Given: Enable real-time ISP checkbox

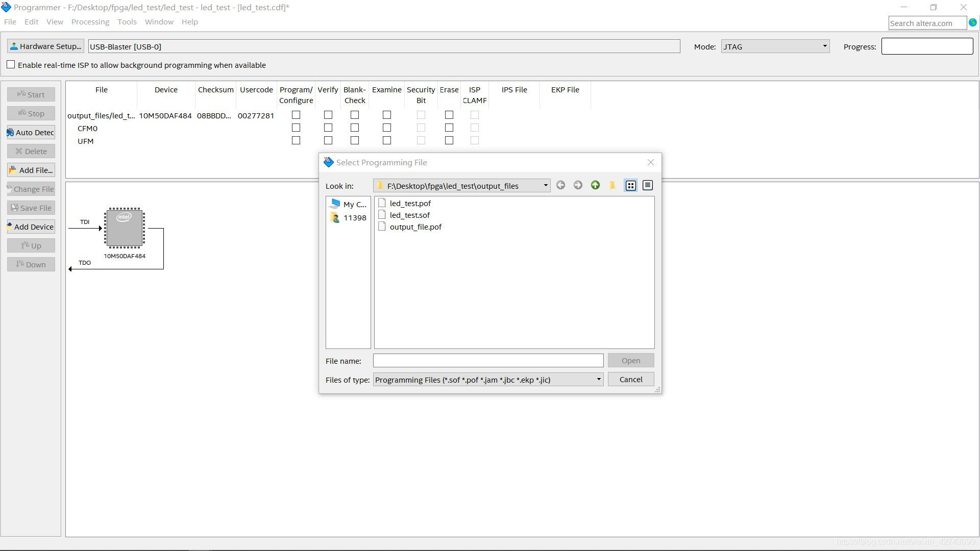Looking at the screenshot, I should (x=11, y=65).
